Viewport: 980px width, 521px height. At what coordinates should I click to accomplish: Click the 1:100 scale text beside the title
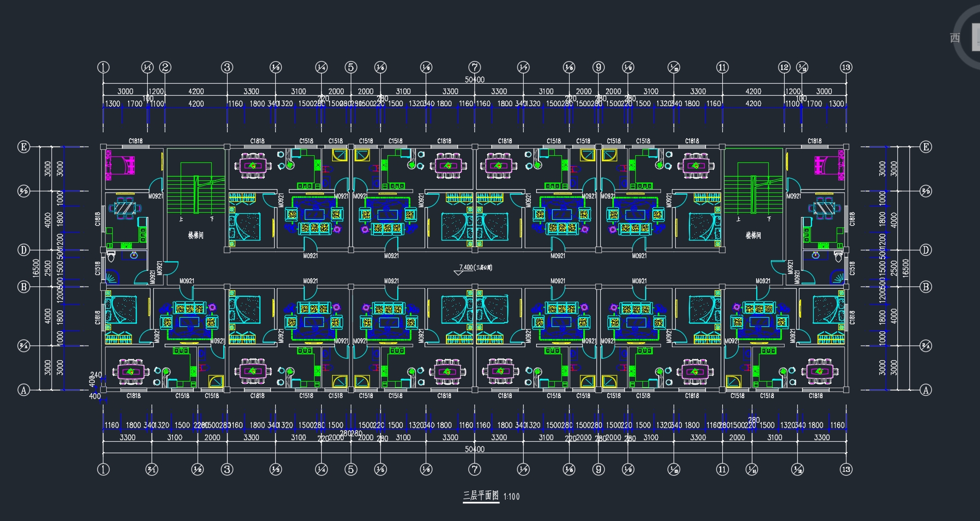click(511, 496)
